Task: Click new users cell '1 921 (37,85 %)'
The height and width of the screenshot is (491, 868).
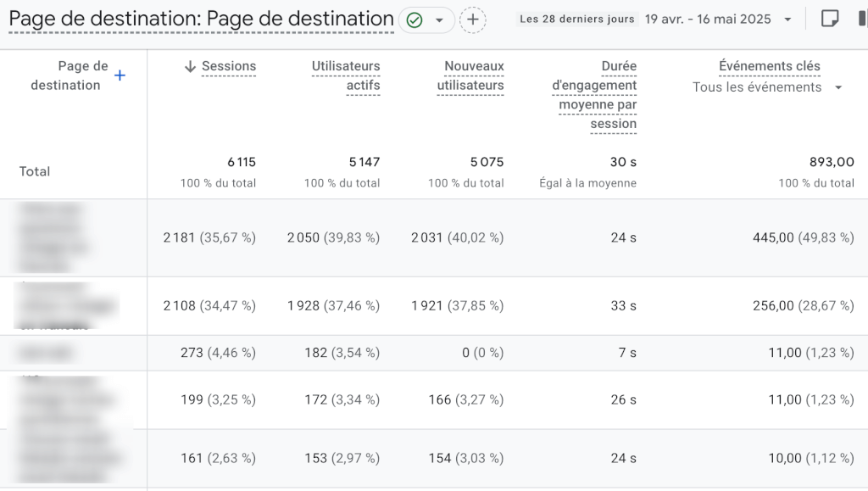Action: 457,306
